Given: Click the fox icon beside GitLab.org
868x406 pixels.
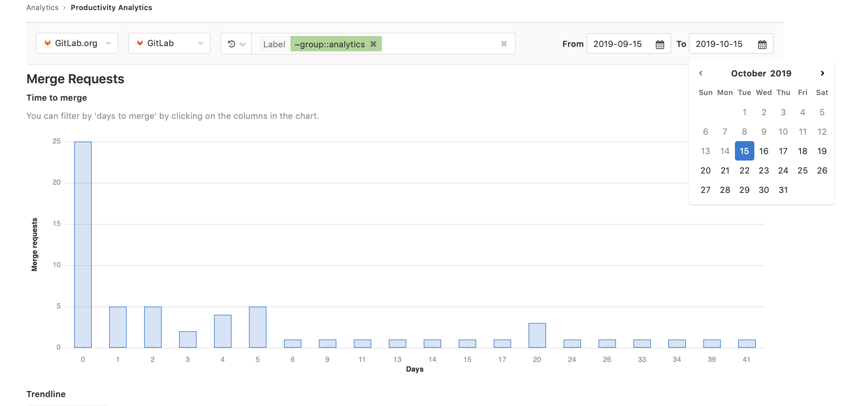Looking at the screenshot, I should (48, 43).
